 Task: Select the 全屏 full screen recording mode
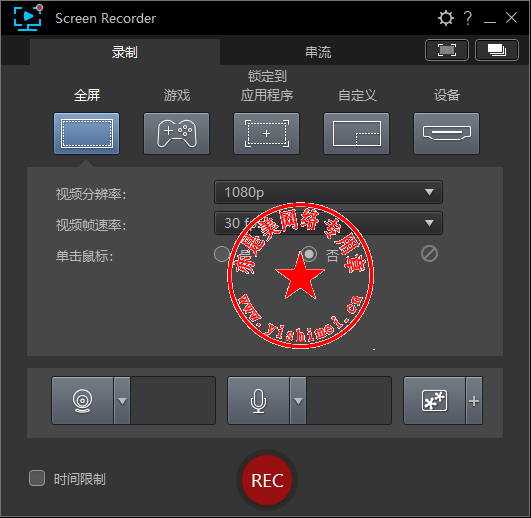coord(86,133)
